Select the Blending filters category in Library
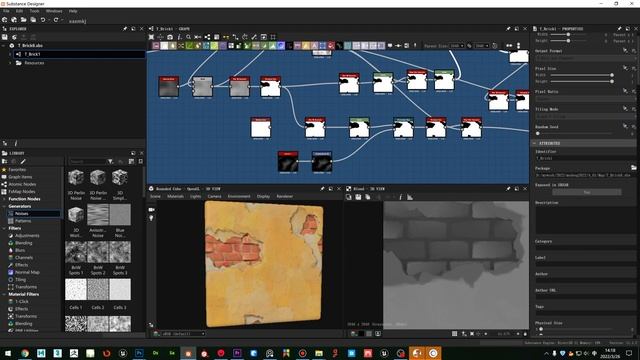The width and height of the screenshot is (640, 360). pos(23,243)
